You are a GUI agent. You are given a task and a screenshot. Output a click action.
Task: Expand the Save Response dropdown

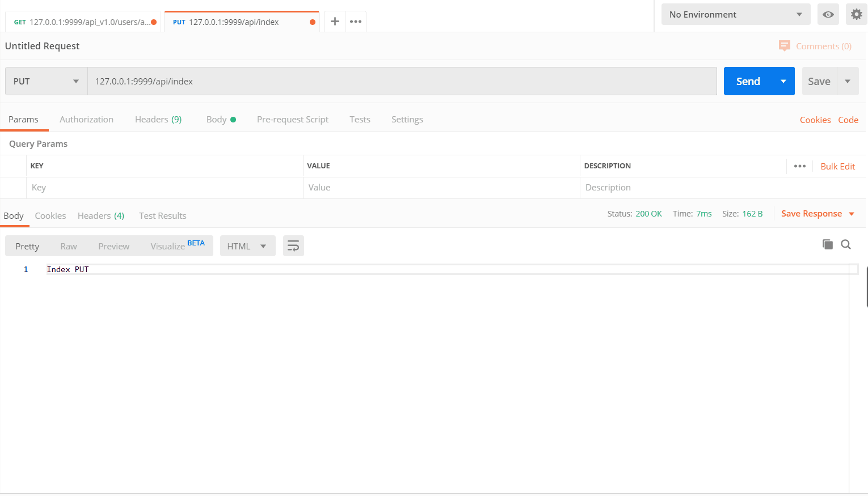point(852,214)
